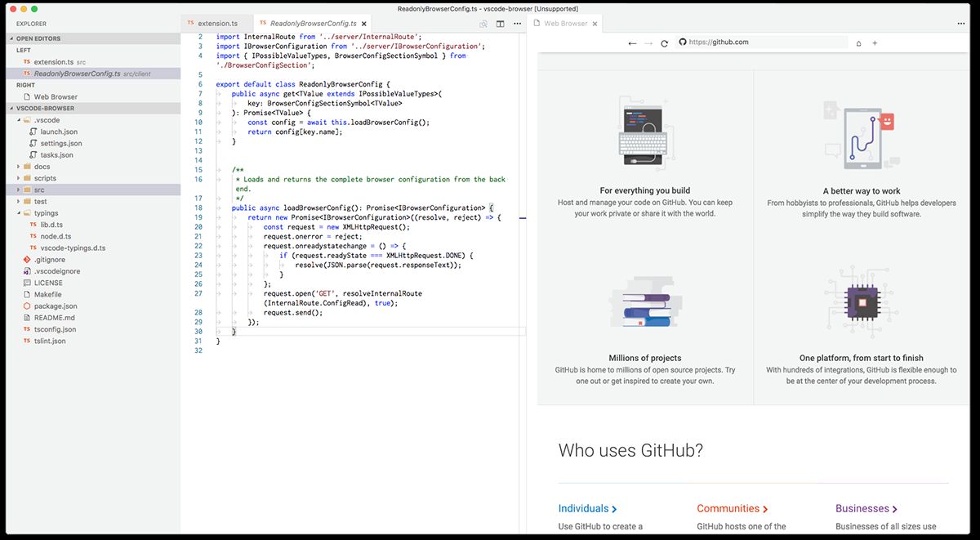The height and width of the screenshot is (540, 980).
Task: Click the browser forward arrow
Action: tap(648, 42)
